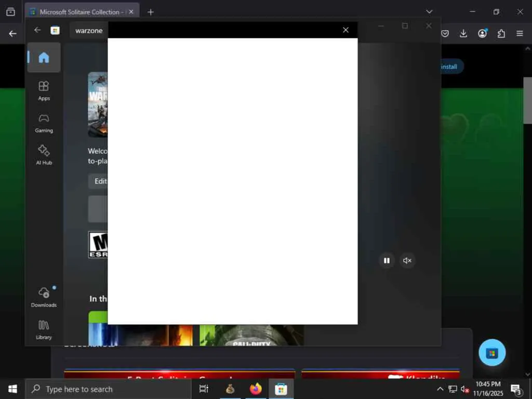Image resolution: width=532 pixels, height=399 pixels.
Task: Open Gaming in the Store sidebar
Action: [44, 123]
